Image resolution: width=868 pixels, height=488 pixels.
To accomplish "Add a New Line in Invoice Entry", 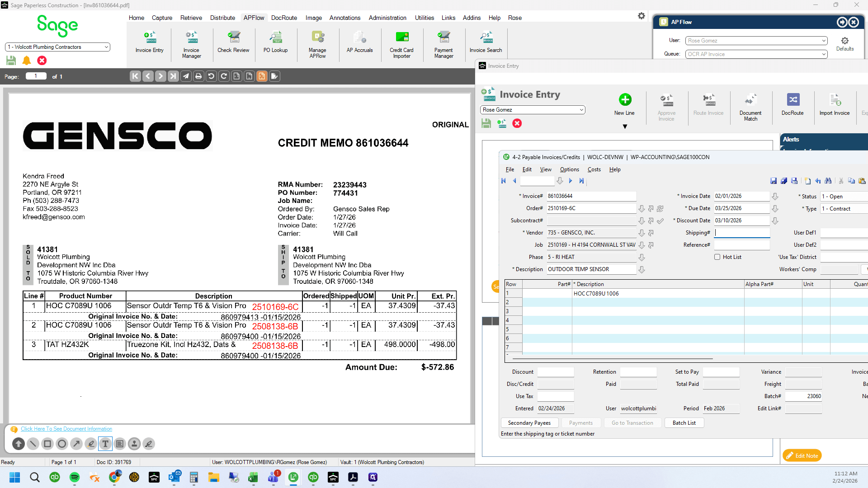I will tap(624, 104).
